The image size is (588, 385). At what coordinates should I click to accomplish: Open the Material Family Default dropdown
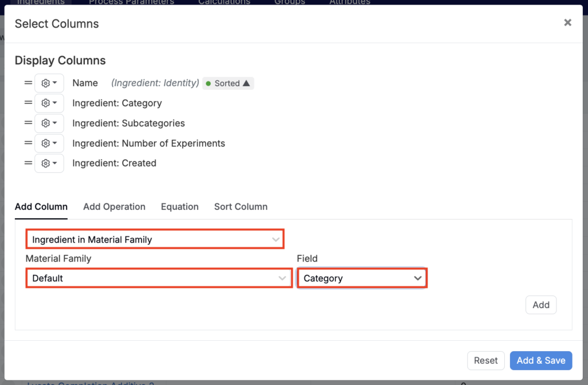tap(159, 278)
